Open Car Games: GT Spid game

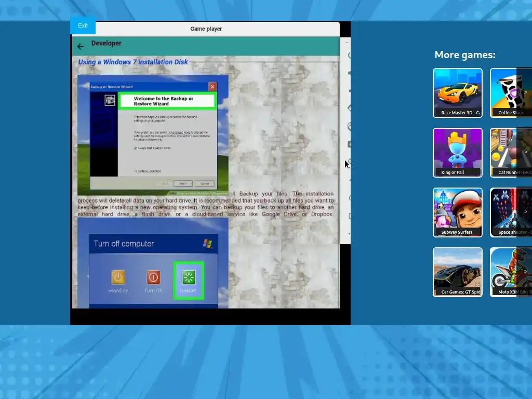click(457, 272)
